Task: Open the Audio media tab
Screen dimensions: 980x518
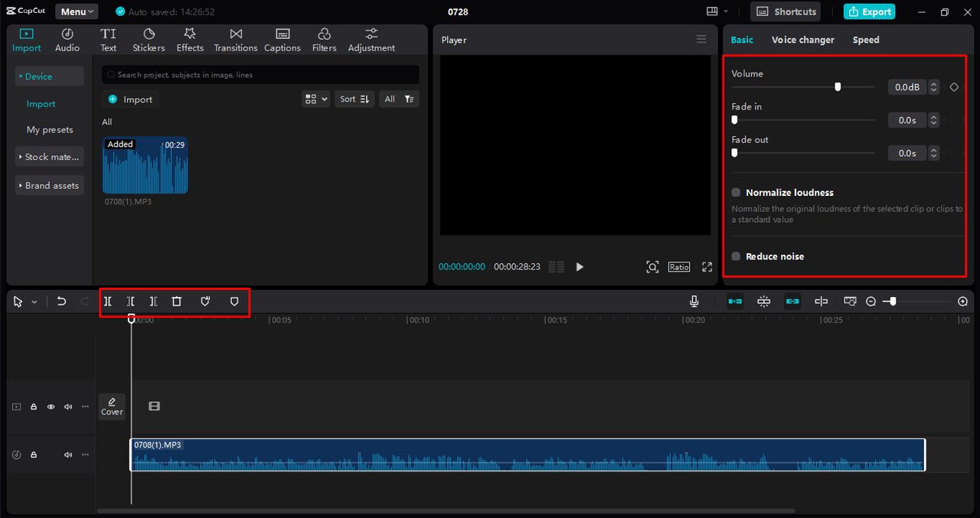Action: [67, 40]
